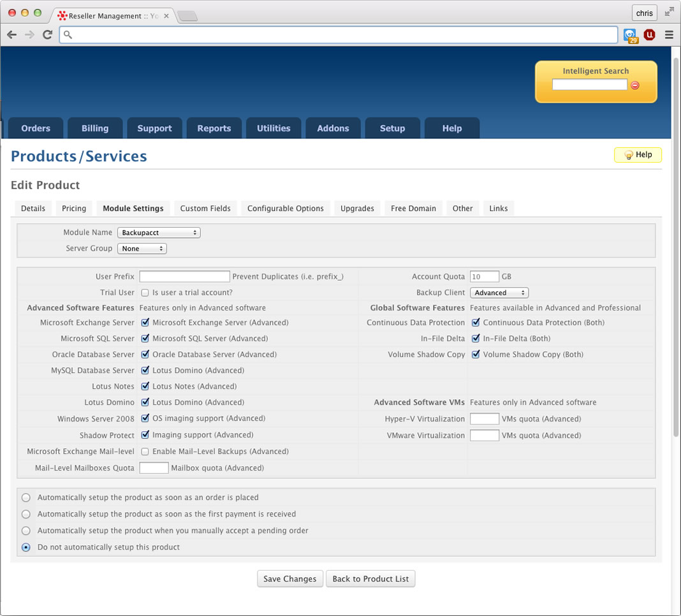Viewport: 681px width, 616px height.
Task: Select setup when first payment received
Action: (26, 514)
